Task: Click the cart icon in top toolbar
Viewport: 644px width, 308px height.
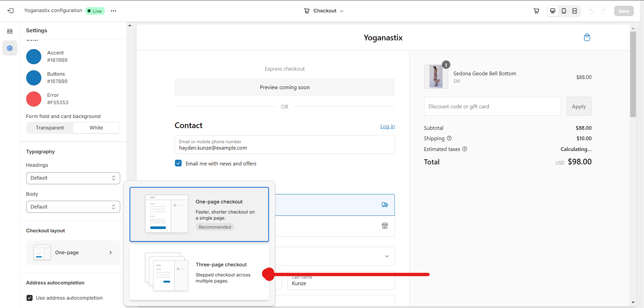Action: (536, 11)
